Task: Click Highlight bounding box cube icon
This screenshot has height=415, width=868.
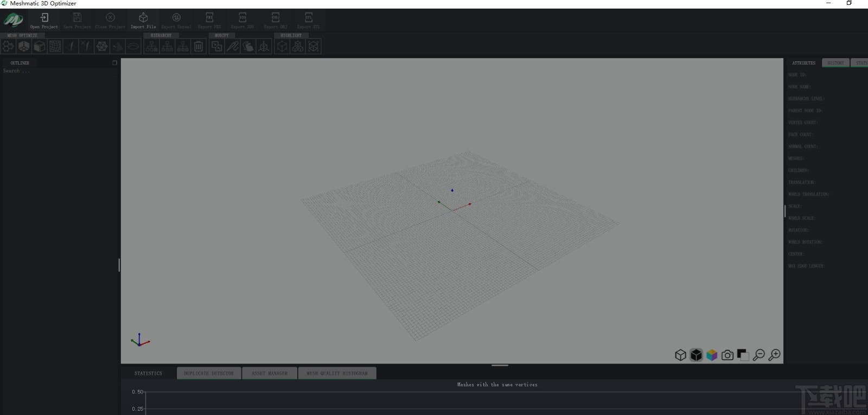Action: 314,47
